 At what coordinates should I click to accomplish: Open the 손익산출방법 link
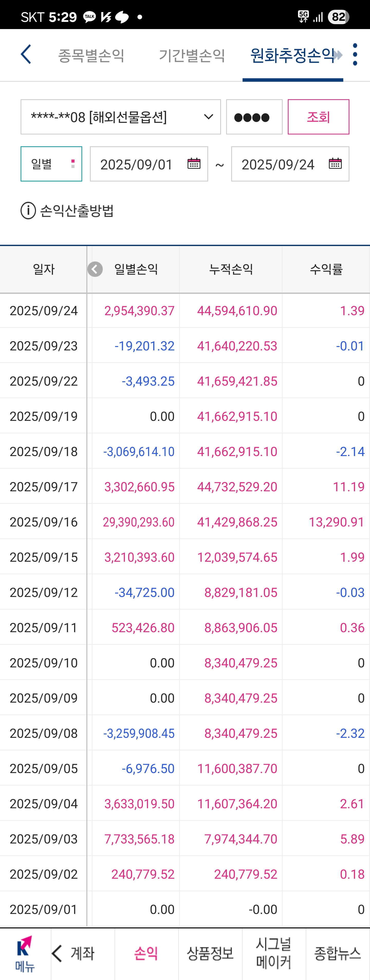(x=77, y=210)
